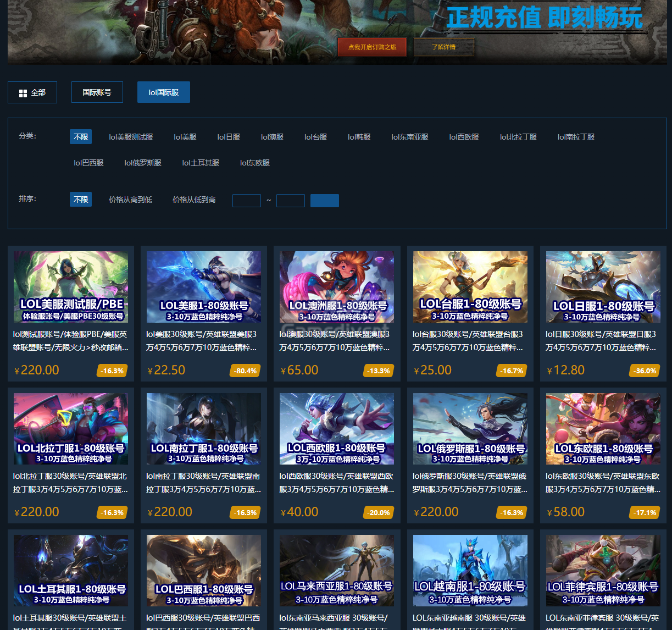Open the LOL台服1-80级账号 product image
The height and width of the screenshot is (630, 672).
click(x=470, y=287)
